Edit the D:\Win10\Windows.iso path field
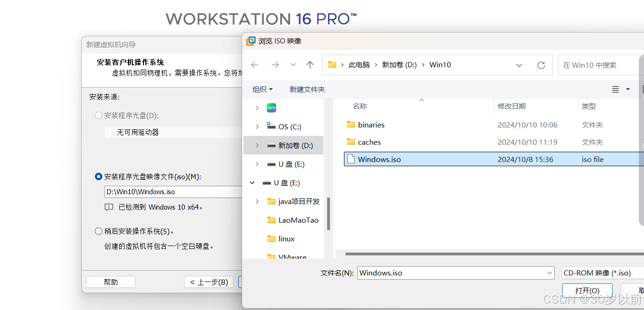The width and height of the screenshot is (644, 310). (x=173, y=191)
